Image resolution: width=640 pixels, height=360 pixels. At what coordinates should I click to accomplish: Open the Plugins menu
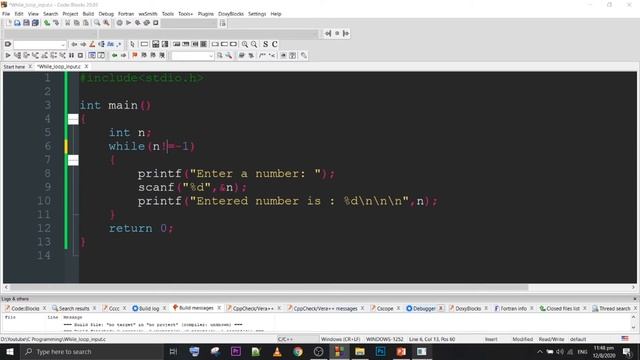[206, 14]
